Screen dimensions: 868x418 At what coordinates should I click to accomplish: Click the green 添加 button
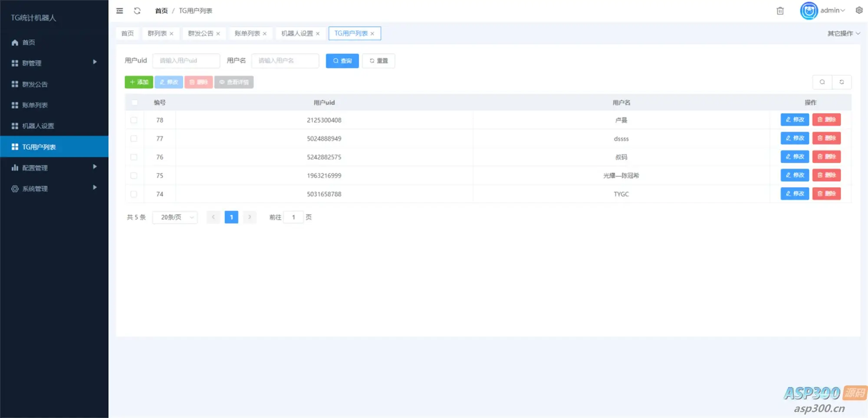coord(139,82)
